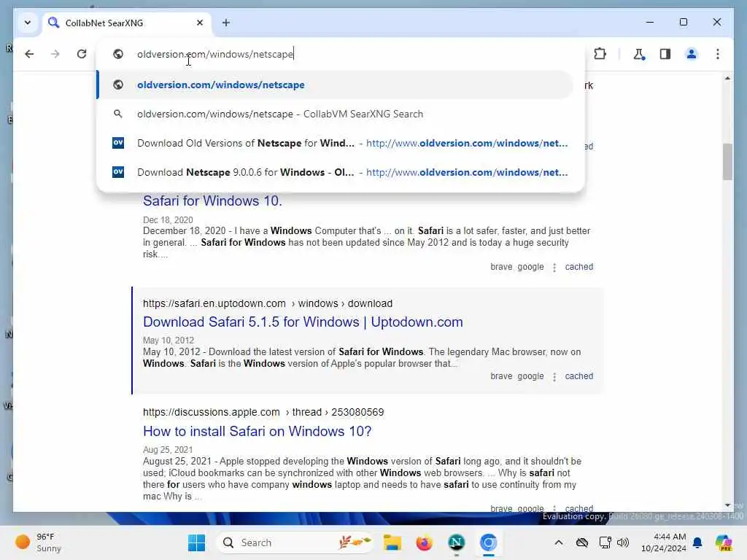Image resolution: width=747 pixels, height=560 pixels.
Task: Click the globe icon in address bar
Action: coord(118,54)
